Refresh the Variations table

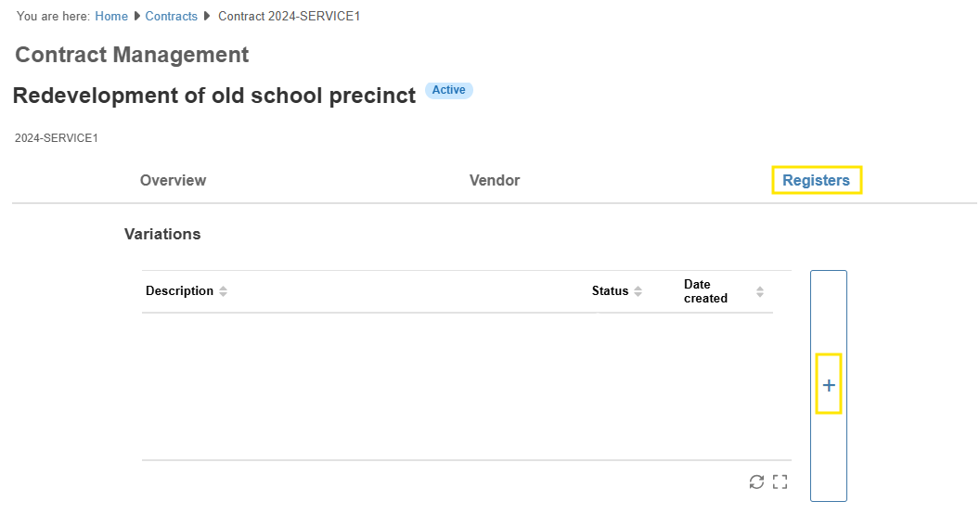tap(756, 482)
